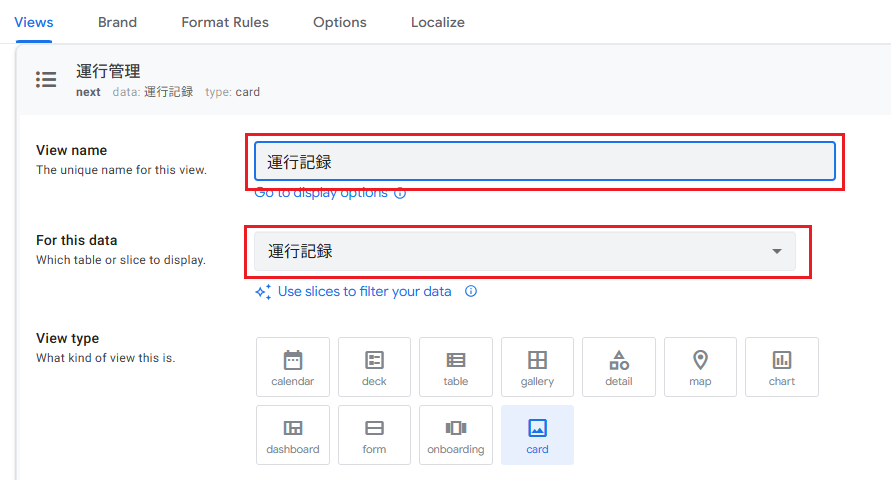The image size is (891, 480).
Task: Pick the onboarding view type
Action: tap(455, 435)
